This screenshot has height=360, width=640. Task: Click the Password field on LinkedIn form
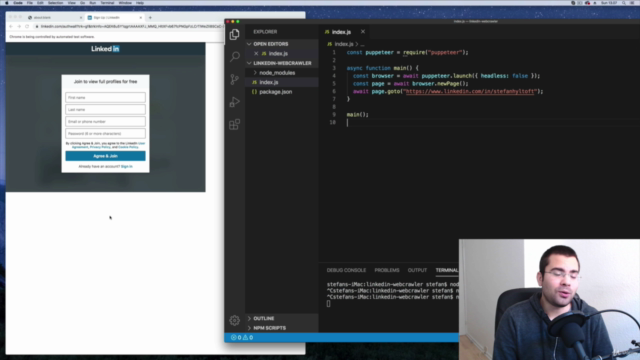105,133
